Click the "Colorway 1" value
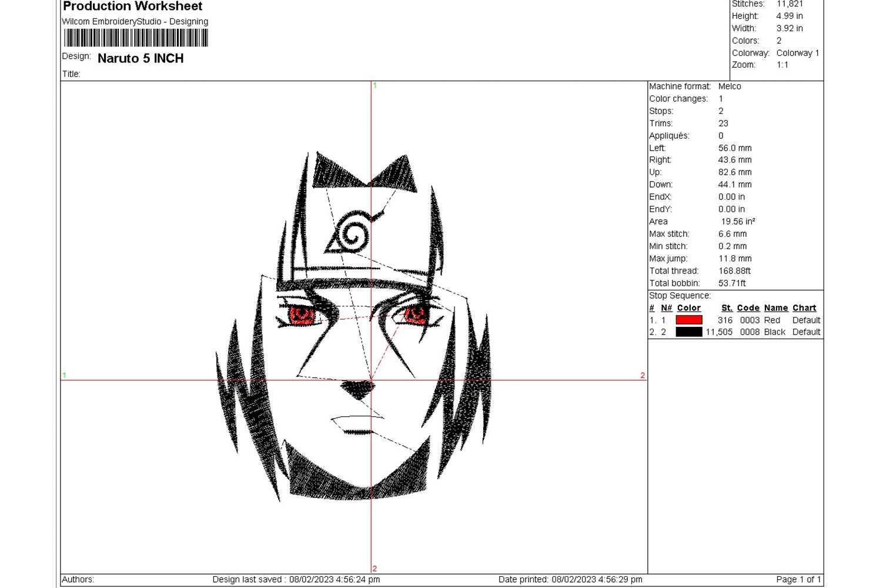The width and height of the screenshot is (883, 588). 797,53
